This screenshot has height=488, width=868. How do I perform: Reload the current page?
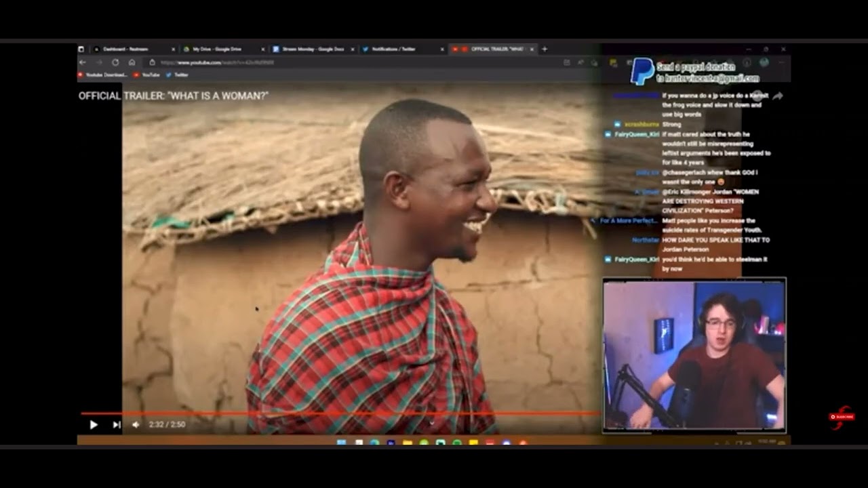[x=115, y=62]
